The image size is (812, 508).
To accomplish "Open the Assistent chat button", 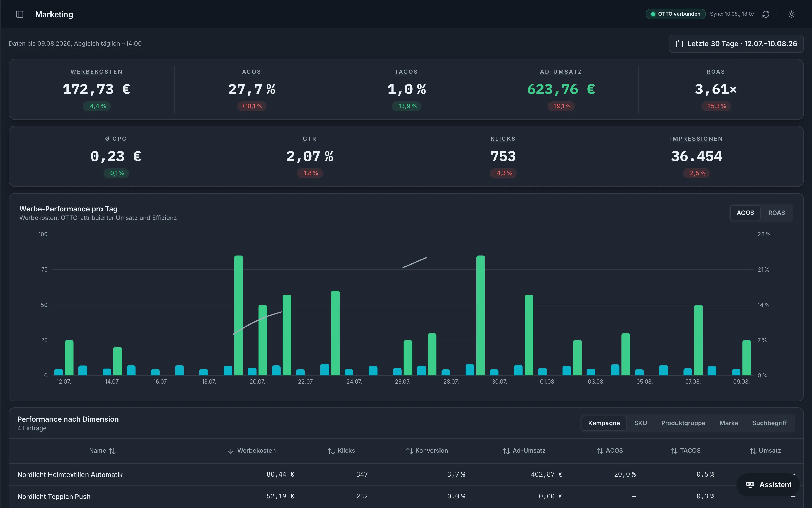I will tap(768, 484).
